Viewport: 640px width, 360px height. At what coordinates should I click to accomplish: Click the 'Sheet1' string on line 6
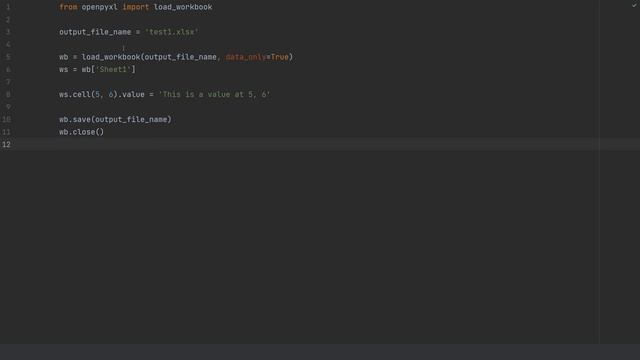[x=113, y=69]
